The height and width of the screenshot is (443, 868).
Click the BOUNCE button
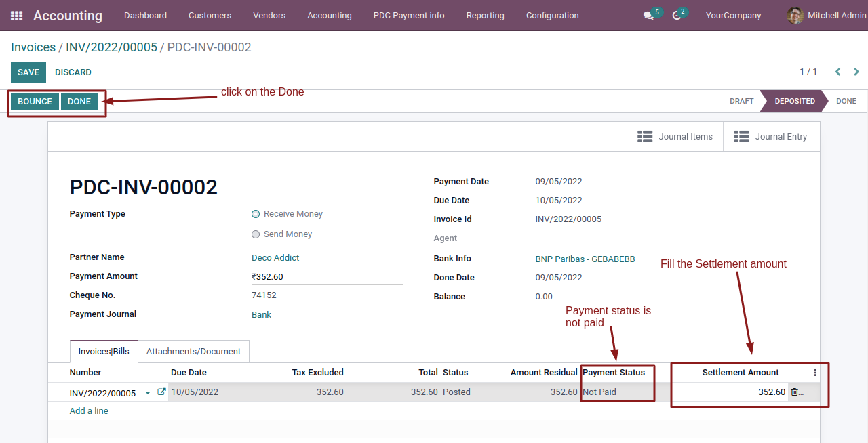(x=35, y=102)
